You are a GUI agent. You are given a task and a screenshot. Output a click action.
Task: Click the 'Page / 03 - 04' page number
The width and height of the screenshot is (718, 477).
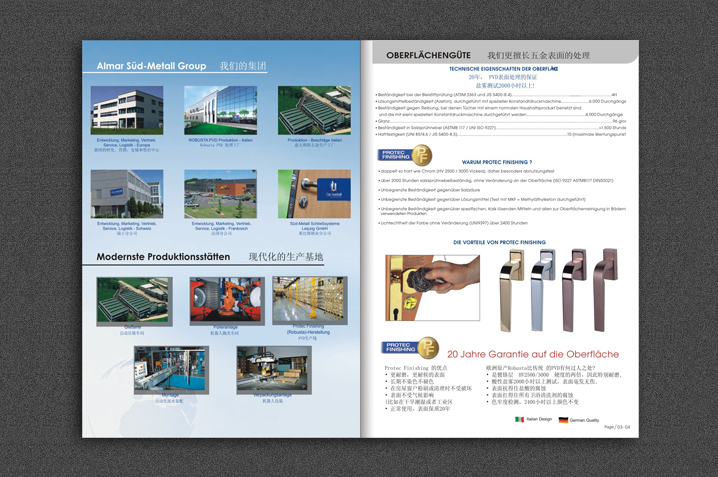coord(617,427)
